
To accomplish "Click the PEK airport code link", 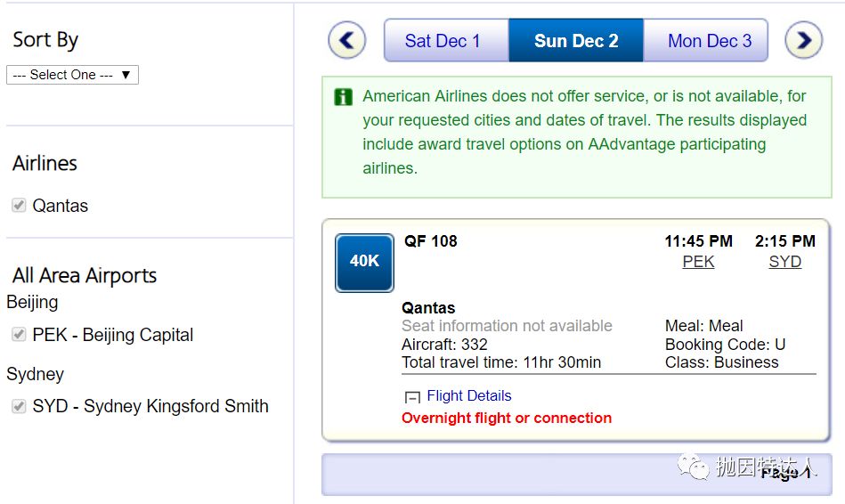I will (698, 262).
